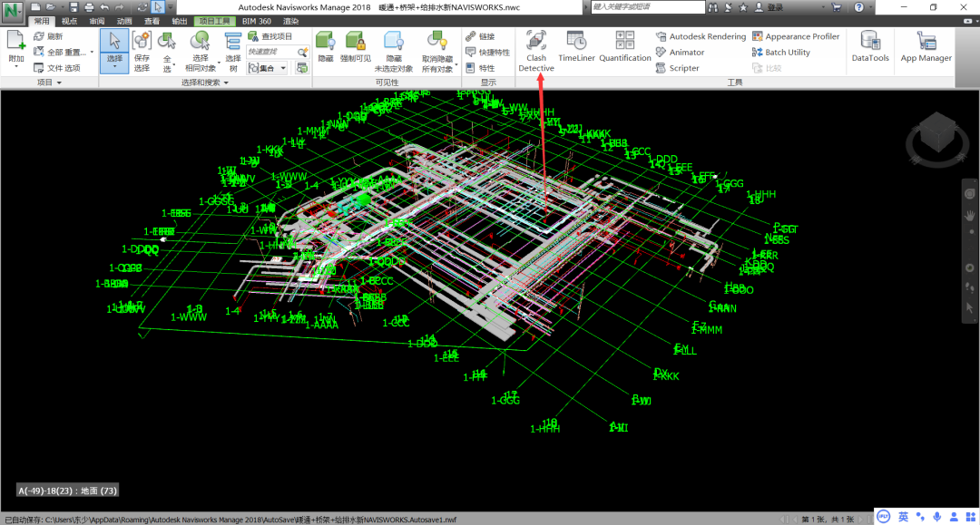Screen dimensions: 980x525
Task: Switch to the 视点 ribbon tab
Action: [69, 21]
